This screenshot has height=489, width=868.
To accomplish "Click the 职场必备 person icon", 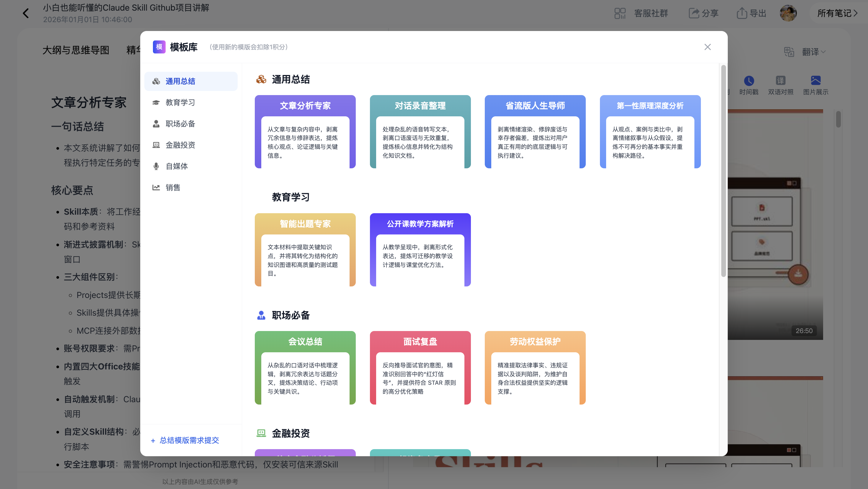I will click(156, 124).
